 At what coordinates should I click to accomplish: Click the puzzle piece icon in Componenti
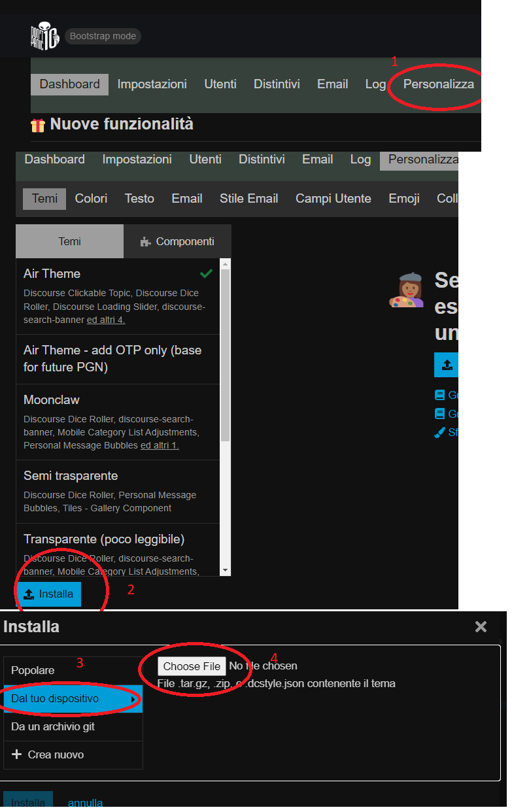(x=145, y=242)
